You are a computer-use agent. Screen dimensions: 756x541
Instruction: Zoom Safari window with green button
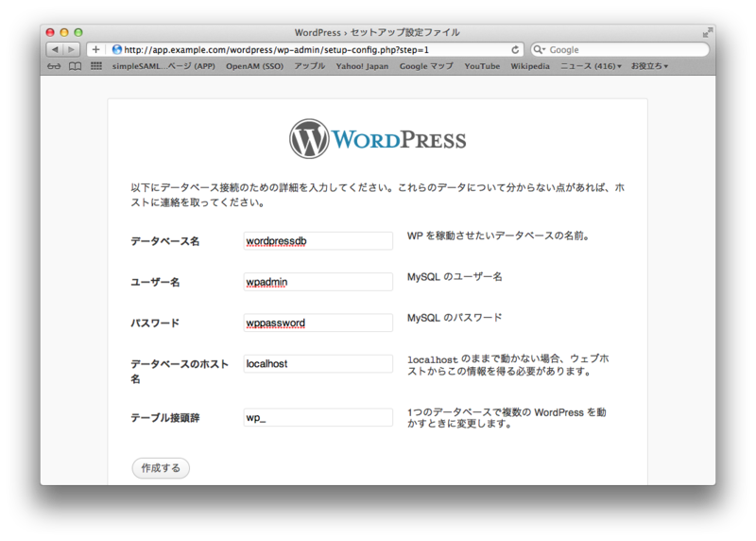coord(78,32)
